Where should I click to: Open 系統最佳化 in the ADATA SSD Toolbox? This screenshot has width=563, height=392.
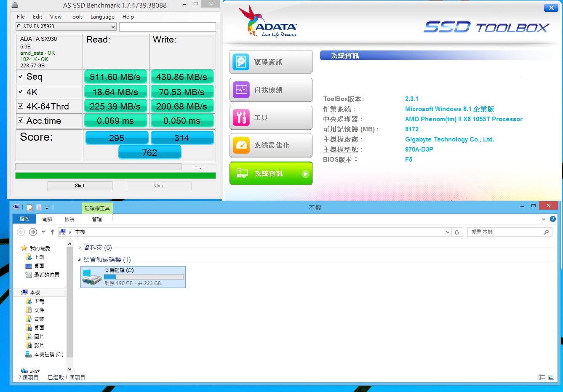[271, 145]
